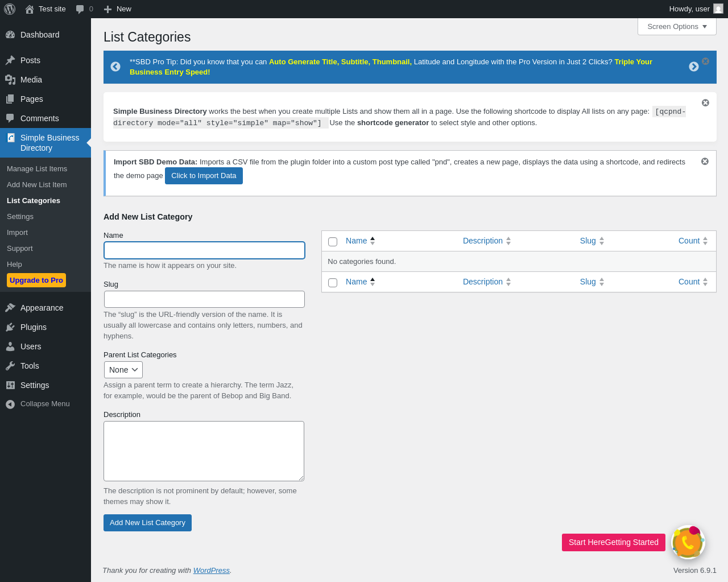
Task: Dismiss the shortcode info notice
Action: pos(705,102)
